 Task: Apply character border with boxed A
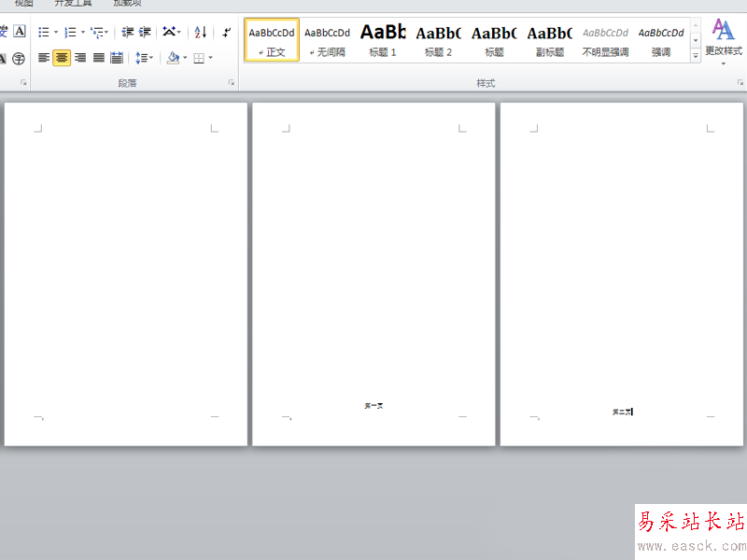coord(19,32)
